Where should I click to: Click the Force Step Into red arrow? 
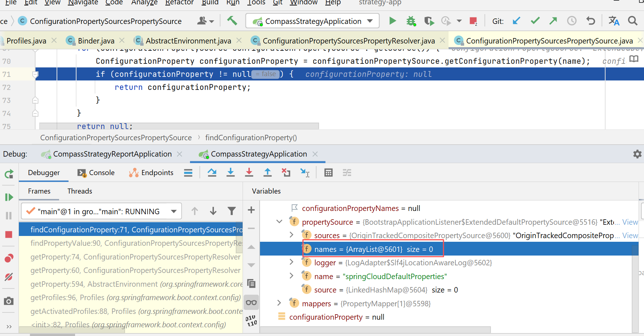[x=249, y=173]
